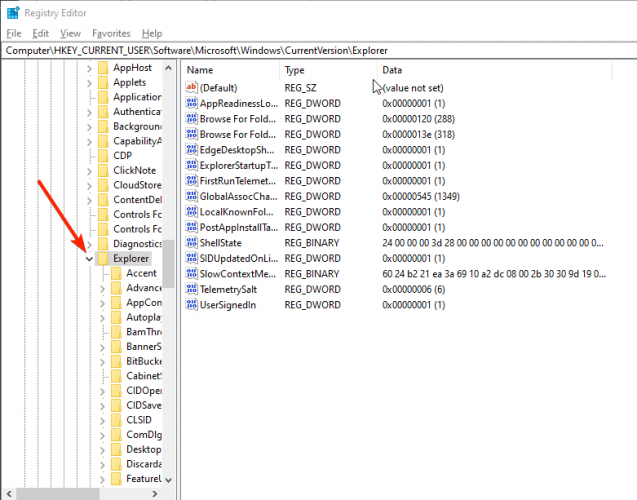Select the Autoplay subkey label

tap(144, 317)
